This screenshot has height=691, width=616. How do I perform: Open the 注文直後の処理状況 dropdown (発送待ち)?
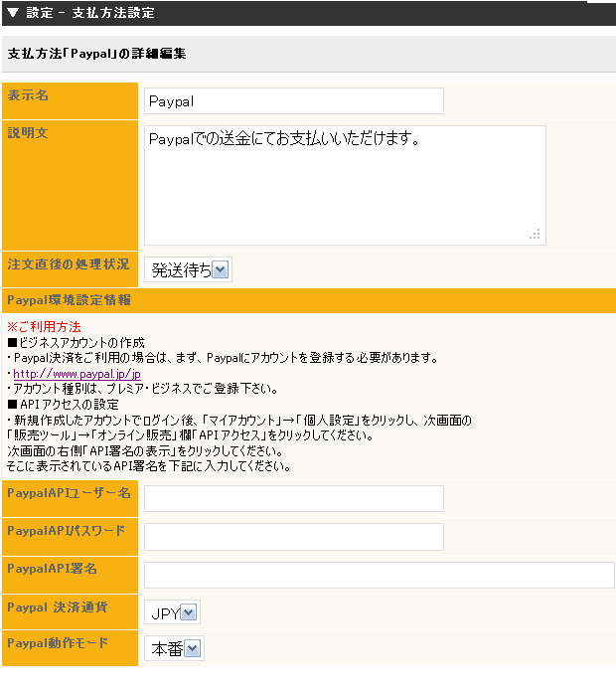click(x=188, y=269)
